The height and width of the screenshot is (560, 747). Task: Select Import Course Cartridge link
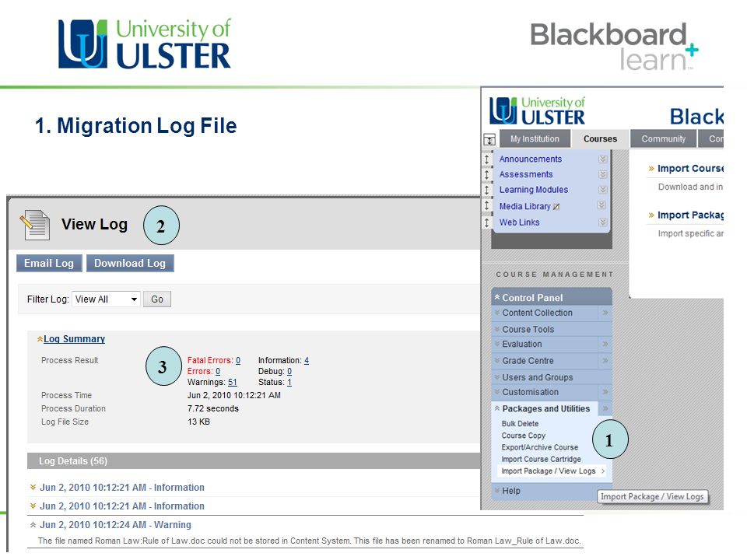541,460
